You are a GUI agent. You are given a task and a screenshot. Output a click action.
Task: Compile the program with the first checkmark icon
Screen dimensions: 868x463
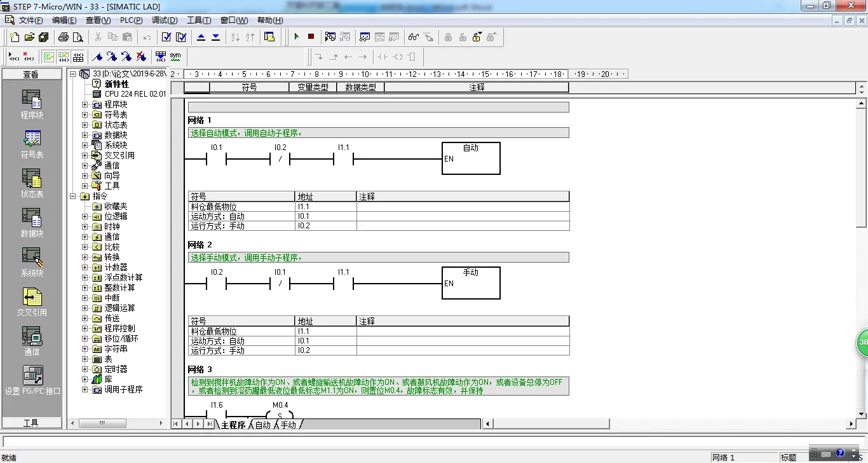pyautogui.click(x=166, y=37)
